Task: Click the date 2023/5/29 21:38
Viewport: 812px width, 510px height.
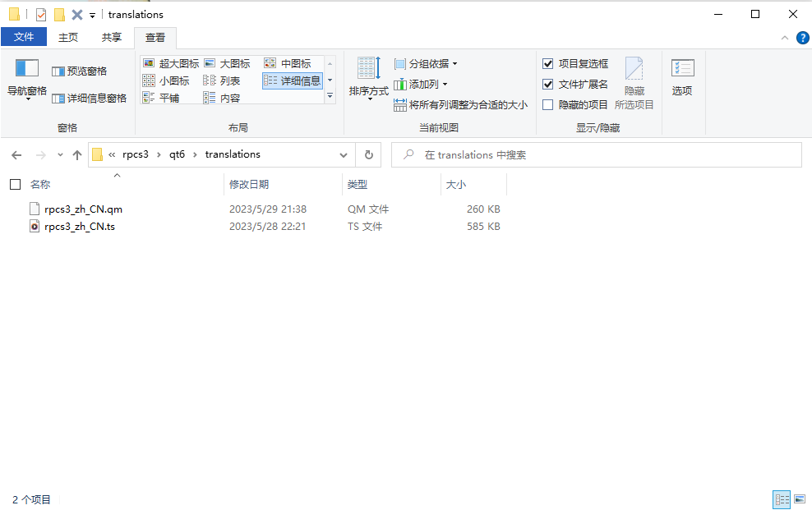Action: [268, 209]
